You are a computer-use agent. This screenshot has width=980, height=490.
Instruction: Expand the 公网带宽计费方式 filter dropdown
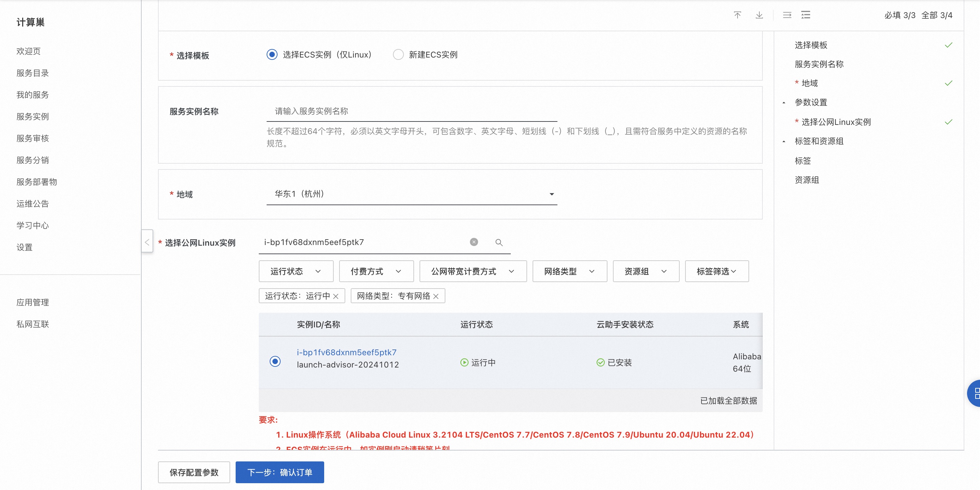[473, 272]
